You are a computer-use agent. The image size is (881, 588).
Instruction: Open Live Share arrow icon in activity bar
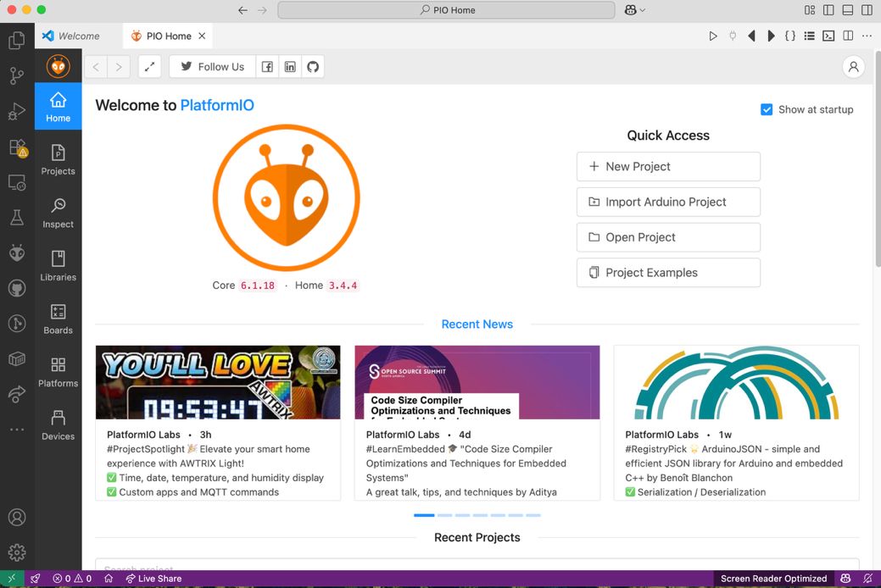pyautogui.click(x=17, y=394)
